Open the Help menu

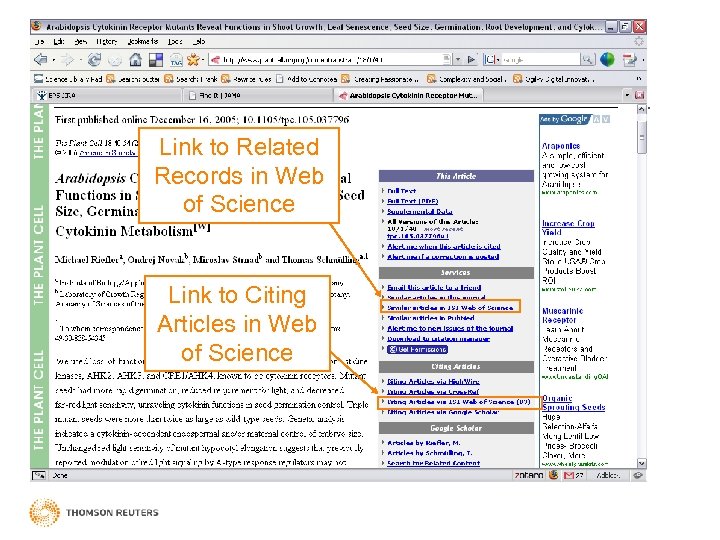pyautogui.click(x=199, y=41)
